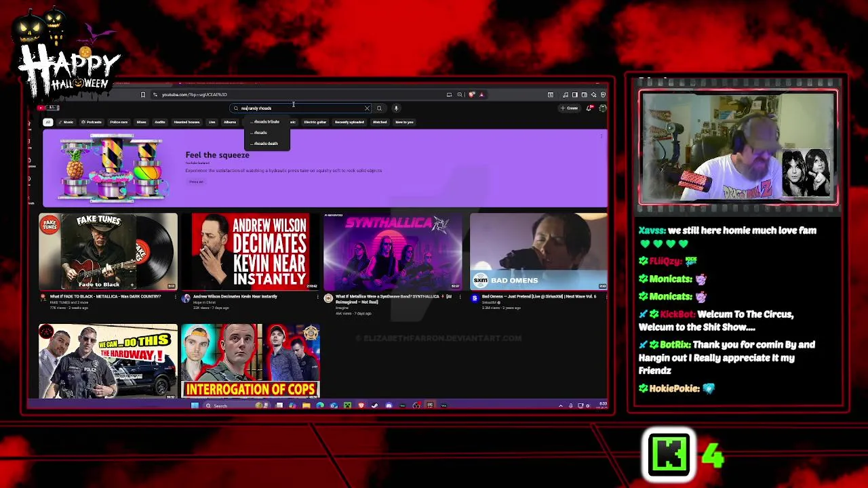This screenshot has height=488, width=868.
Task: Open more options for Synthallica video
Action: click(460, 297)
